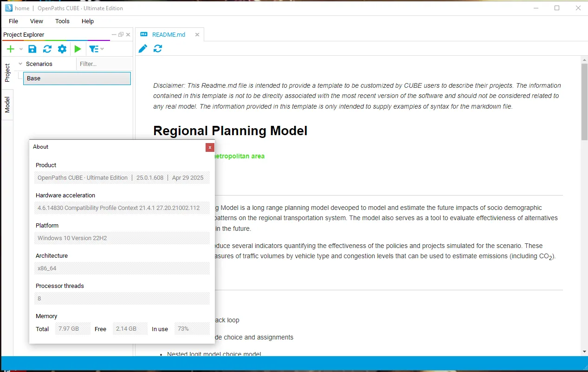Click the Free memory field 2.14 GB
The image size is (588, 372).
pyautogui.click(x=130, y=329)
